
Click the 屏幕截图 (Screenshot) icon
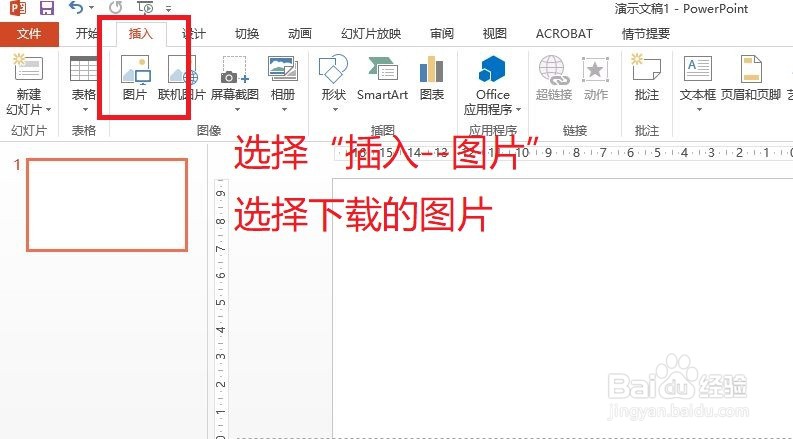(x=235, y=70)
